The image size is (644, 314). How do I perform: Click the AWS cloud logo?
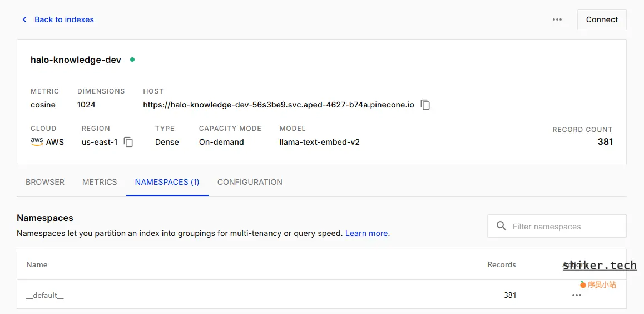pos(37,142)
